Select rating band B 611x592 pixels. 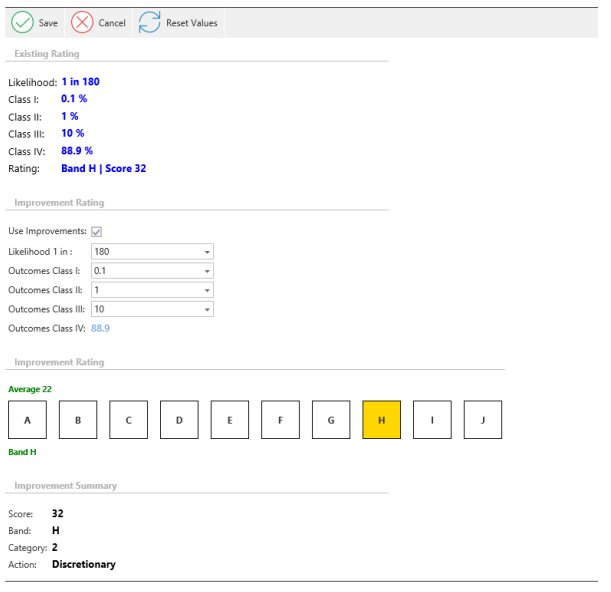tap(78, 420)
